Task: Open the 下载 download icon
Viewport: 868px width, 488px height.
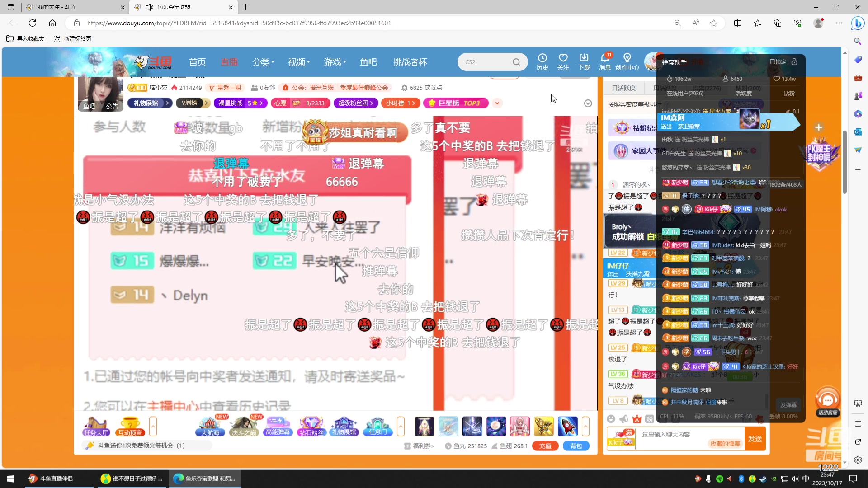Action: 584,62
